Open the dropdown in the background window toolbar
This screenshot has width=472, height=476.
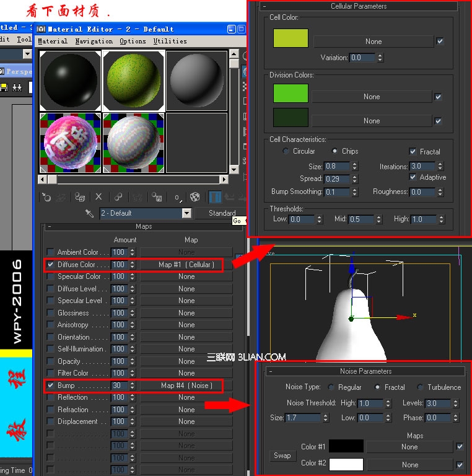coord(27,55)
